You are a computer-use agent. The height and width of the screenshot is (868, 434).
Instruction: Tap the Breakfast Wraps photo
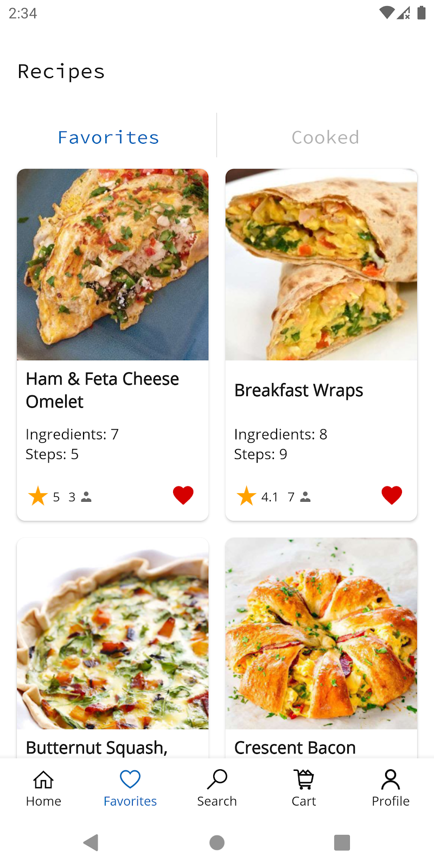point(321,265)
